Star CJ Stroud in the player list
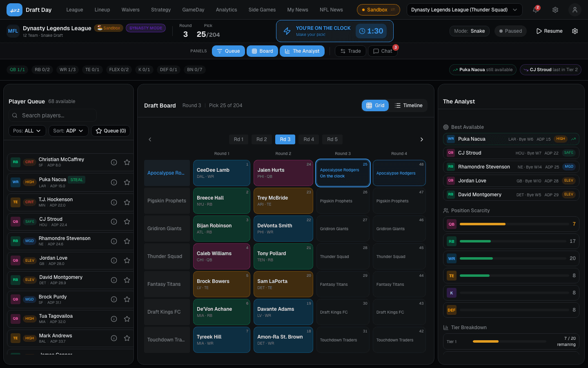The image size is (588, 368). [x=127, y=222]
